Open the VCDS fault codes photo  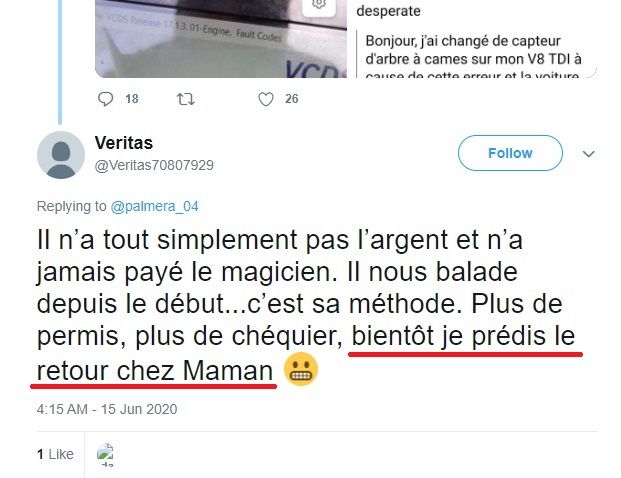221,39
